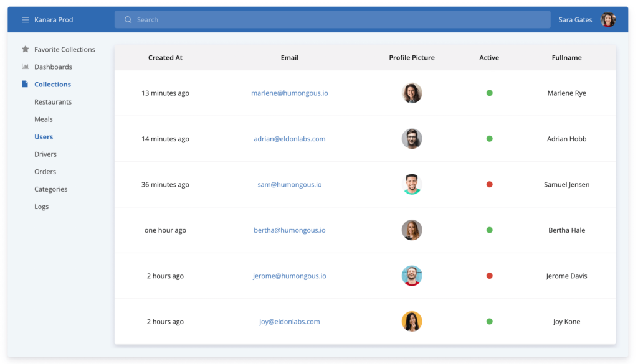
Task: Select the Dashboards chart icon
Action: [x=25, y=67]
